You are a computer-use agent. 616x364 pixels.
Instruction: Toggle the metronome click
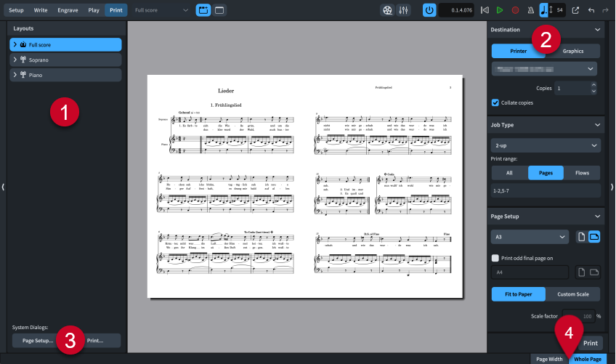(x=530, y=10)
